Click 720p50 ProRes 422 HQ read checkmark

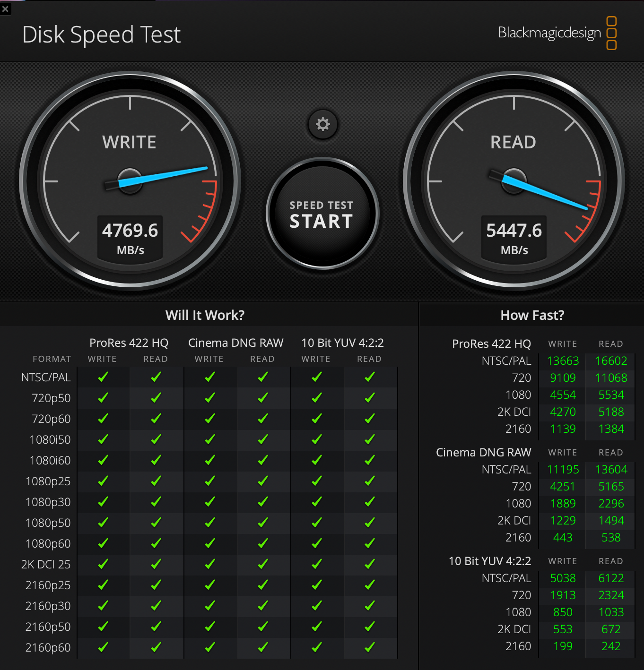click(x=156, y=397)
